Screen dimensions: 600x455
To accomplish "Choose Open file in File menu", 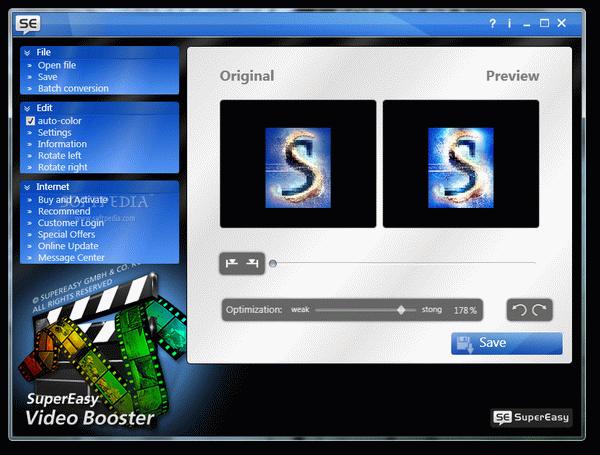I will click(x=57, y=65).
